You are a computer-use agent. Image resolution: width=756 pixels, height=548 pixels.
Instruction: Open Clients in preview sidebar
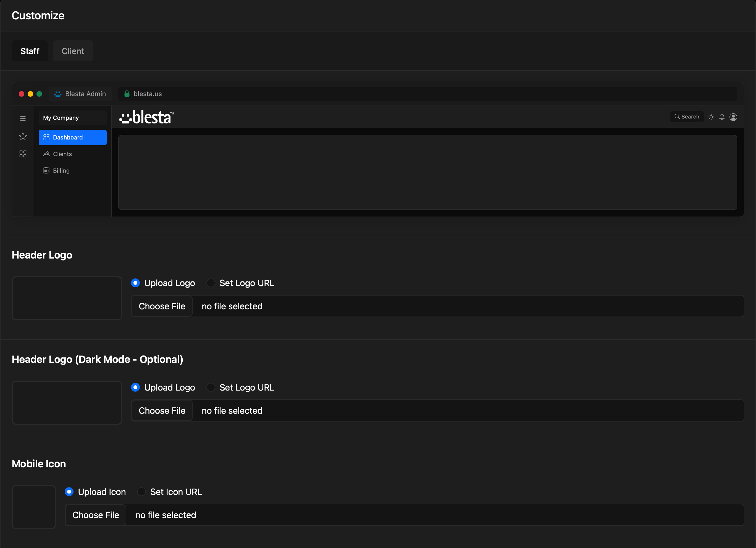pos(73,154)
